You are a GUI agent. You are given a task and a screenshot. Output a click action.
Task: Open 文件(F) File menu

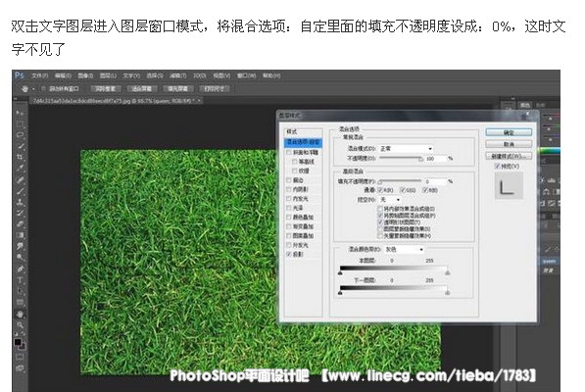click(39, 75)
